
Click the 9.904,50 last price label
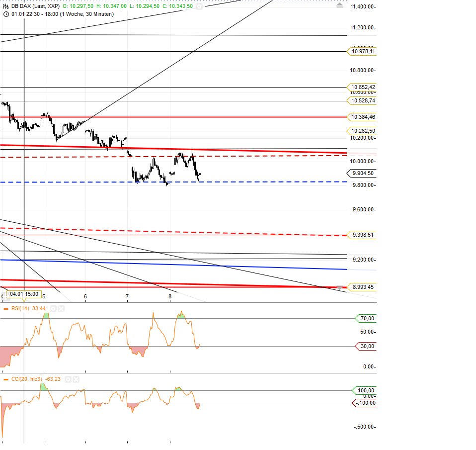[x=362, y=173]
